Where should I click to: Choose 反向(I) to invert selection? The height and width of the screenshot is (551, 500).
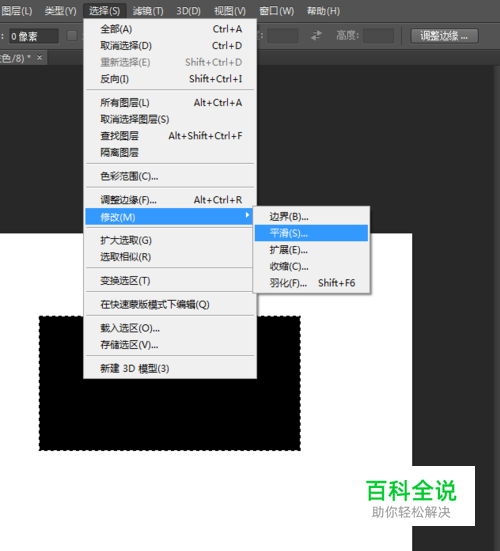pos(170,79)
